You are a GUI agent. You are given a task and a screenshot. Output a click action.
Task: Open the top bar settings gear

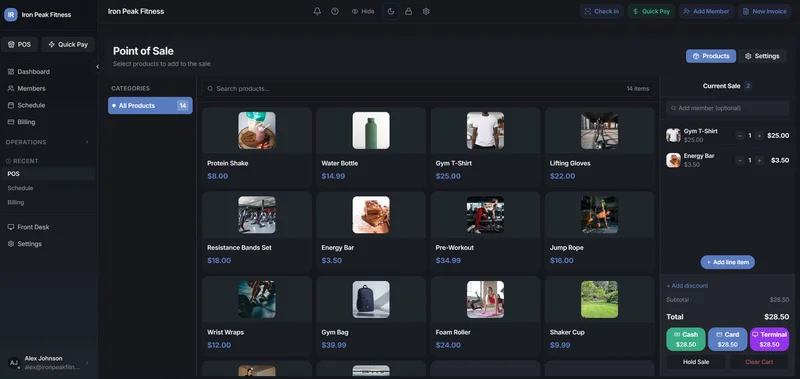coord(426,11)
